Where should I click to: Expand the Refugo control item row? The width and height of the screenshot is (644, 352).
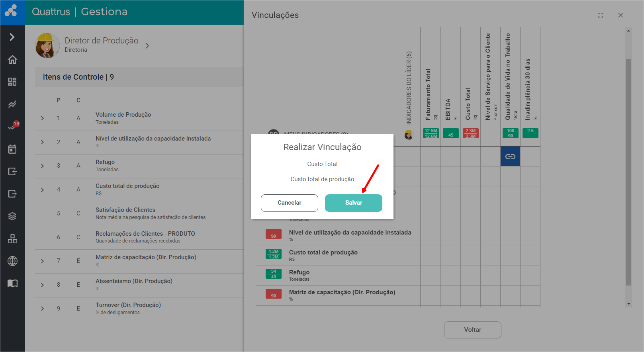(x=43, y=166)
